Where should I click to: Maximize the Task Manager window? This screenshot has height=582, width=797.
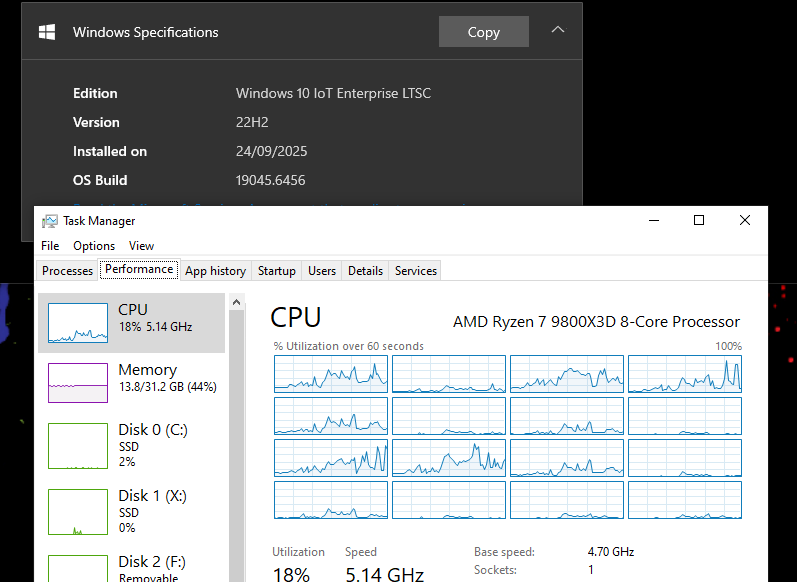click(699, 220)
